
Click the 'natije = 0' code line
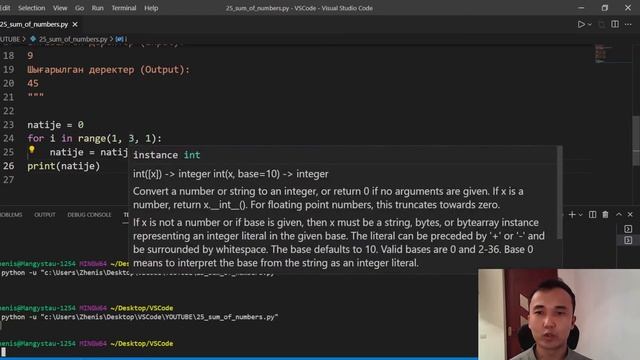[x=56, y=125]
